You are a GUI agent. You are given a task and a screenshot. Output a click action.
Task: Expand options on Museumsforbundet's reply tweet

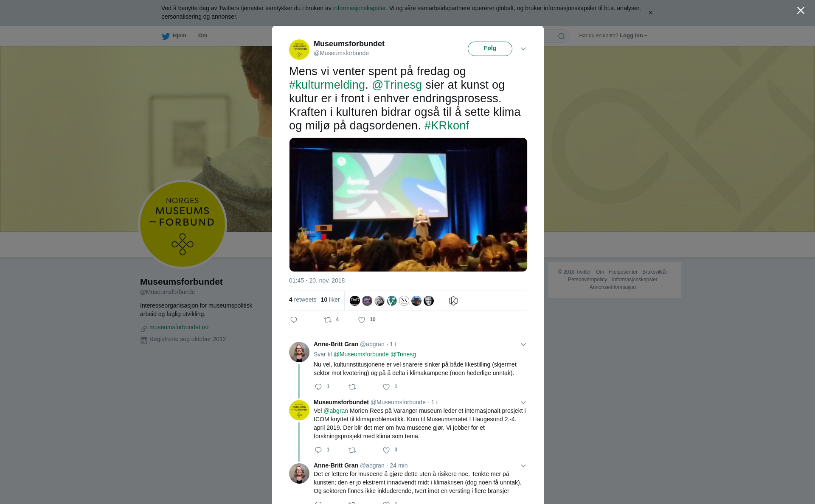(x=523, y=403)
